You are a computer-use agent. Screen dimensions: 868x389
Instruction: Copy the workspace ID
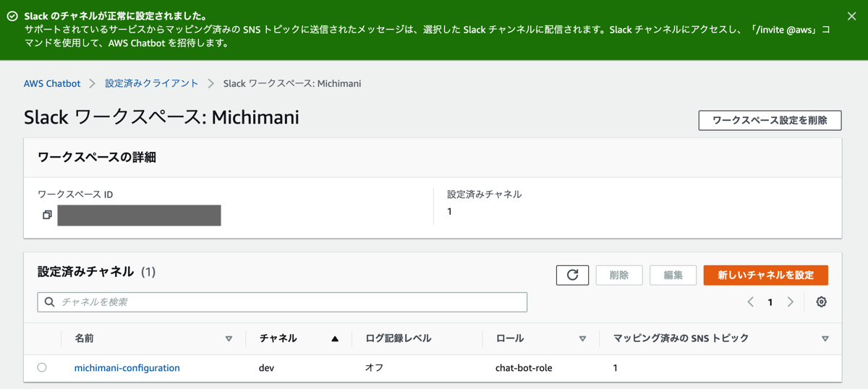pos(47,215)
